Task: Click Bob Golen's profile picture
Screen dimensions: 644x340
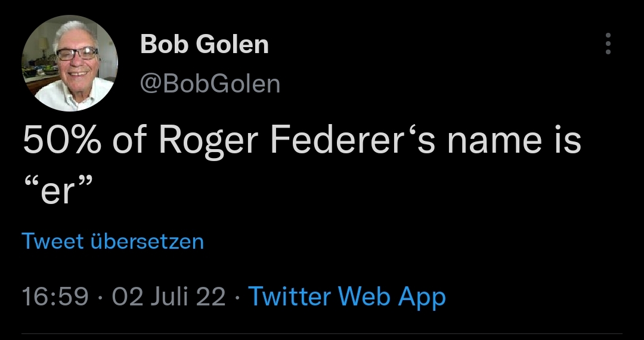Action: point(70,64)
